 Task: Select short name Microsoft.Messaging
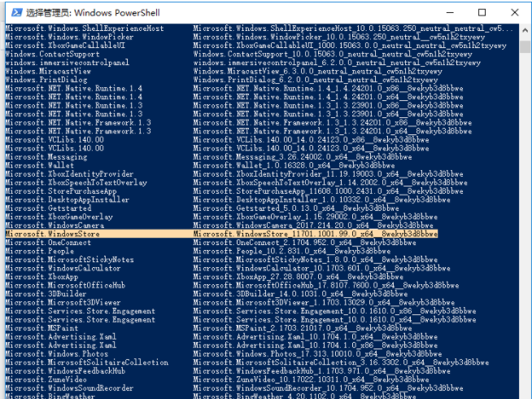[46, 157]
